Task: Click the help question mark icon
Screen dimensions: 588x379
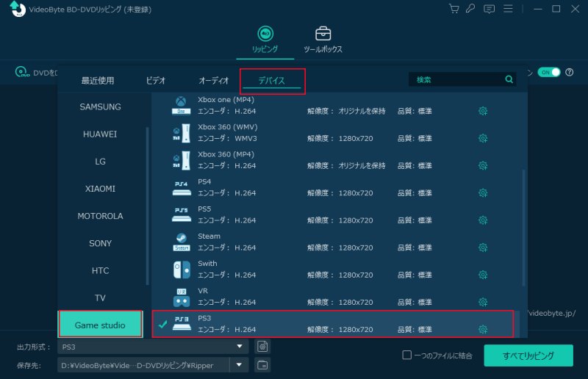Action: point(569,73)
